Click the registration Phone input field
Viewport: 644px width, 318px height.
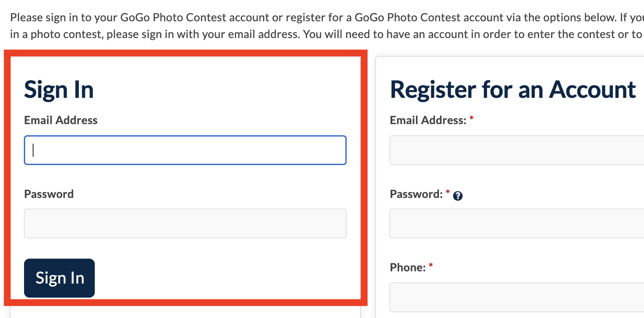[517, 297]
